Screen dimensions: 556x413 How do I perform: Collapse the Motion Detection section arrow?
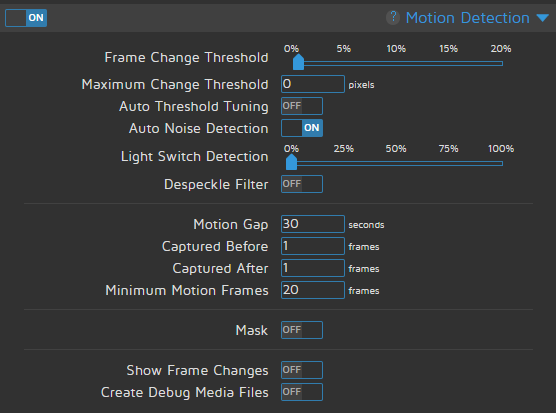coord(543,18)
